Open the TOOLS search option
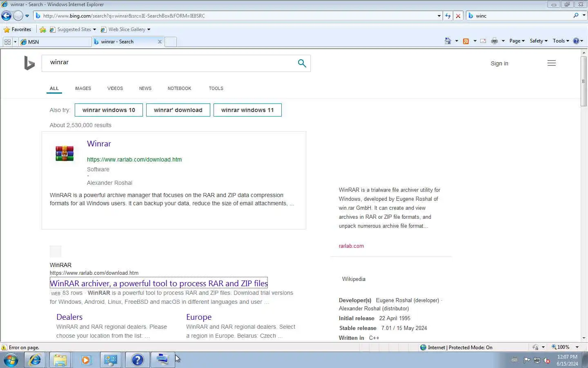This screenshot has height=368, width=588. (216, 88)
